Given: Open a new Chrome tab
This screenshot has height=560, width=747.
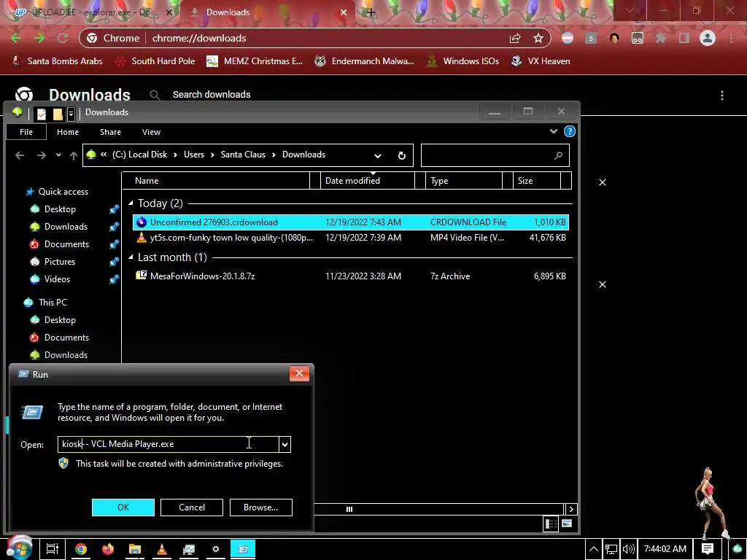Looking at the screenshot, I should pos(371,12).
